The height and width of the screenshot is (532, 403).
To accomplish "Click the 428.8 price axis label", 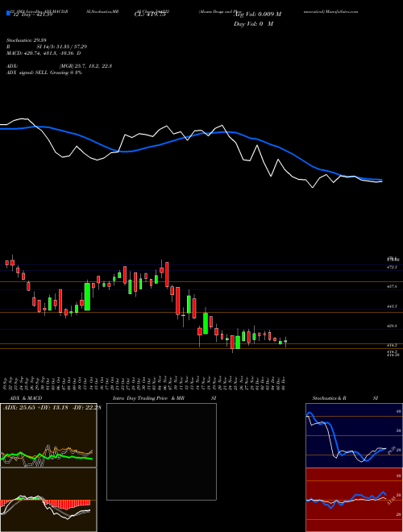I will 390,326.
